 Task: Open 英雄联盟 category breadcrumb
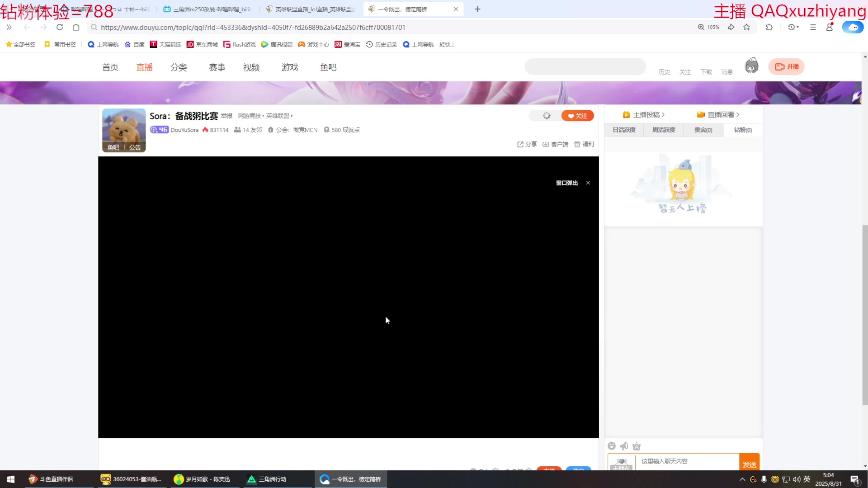pos(278,116)
